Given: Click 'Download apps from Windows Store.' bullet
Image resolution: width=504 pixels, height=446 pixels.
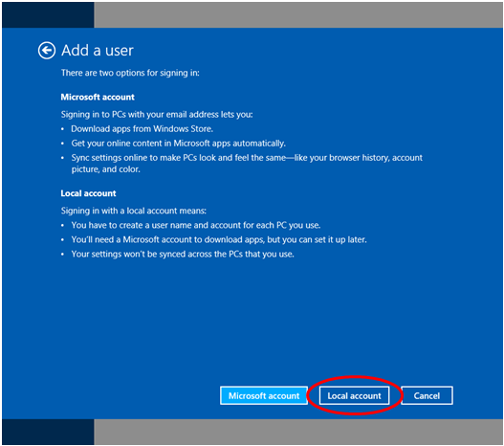Looking at the screenshot, I should point(142,129).
